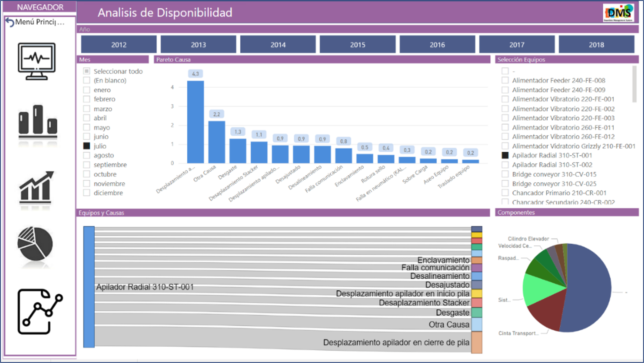Viewport: 644px width, 363px height.
Task: Check the febrero checkbox
Action: [86, 99]
